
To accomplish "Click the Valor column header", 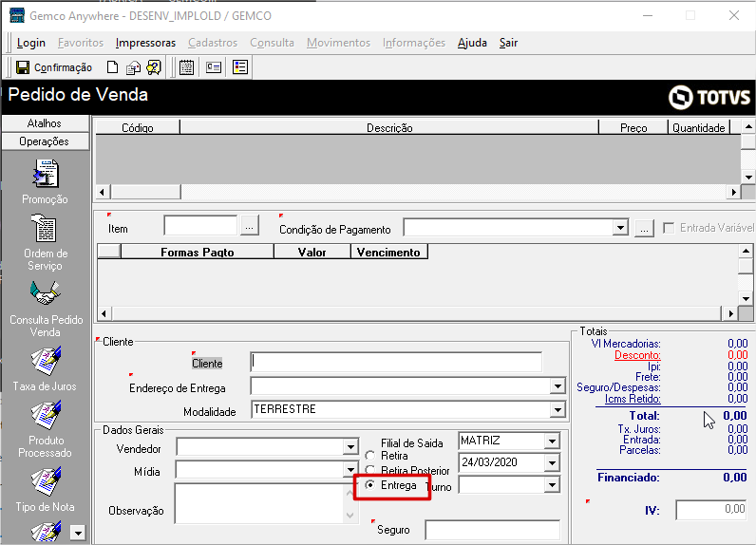I will [x=312, y=252].
